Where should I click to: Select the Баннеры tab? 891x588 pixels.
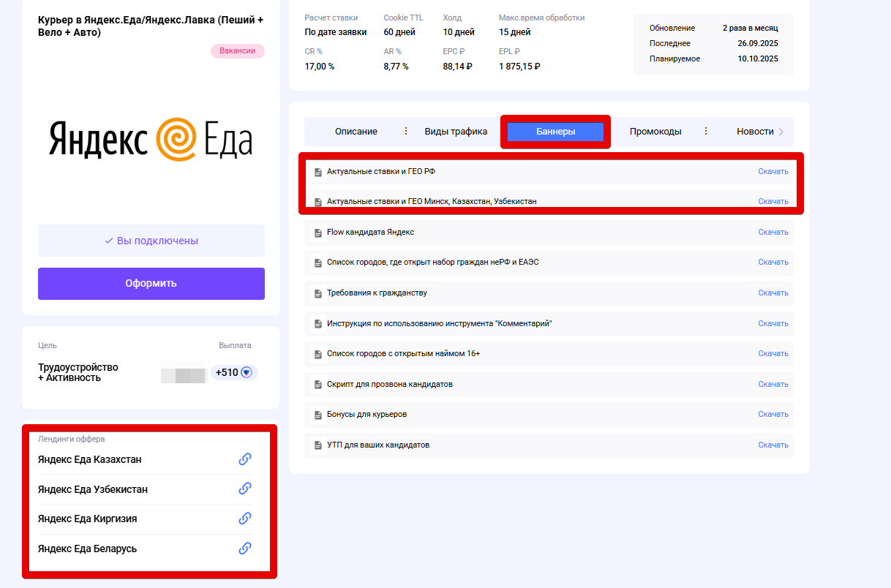pyautogui.click(x=555, y=132)
